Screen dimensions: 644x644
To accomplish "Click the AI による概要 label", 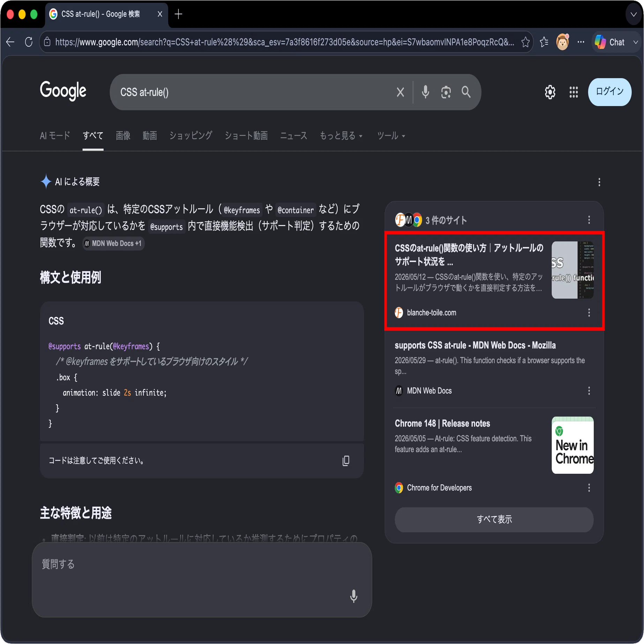I will [x=77, y=182].
